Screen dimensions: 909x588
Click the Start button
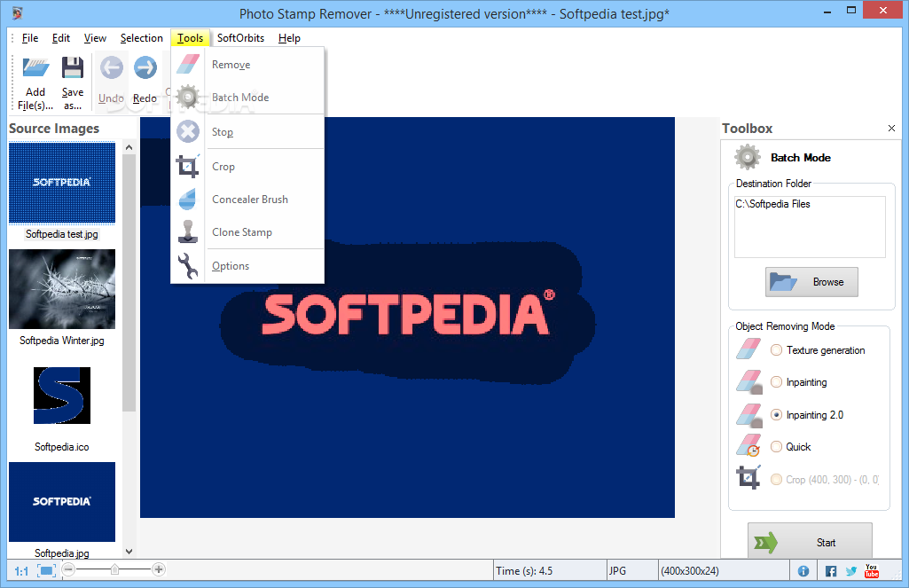point(810,541)
